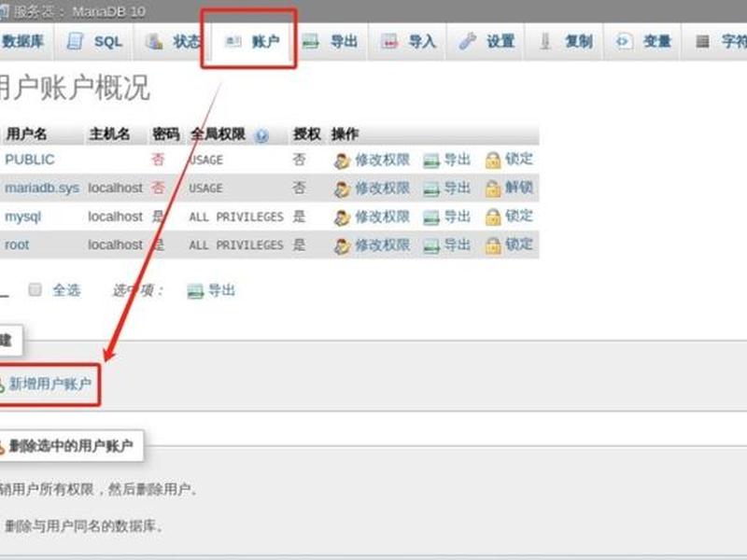Screen dimensions: 747x560
Task: Click the 主机名 column header
Action: pos(109,133)
